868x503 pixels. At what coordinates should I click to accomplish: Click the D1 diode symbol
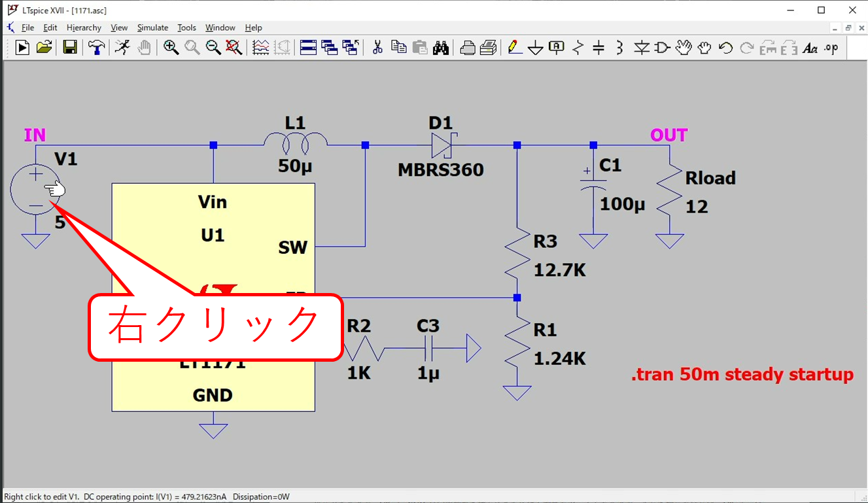pyautogui.click(x=443, y=145)
